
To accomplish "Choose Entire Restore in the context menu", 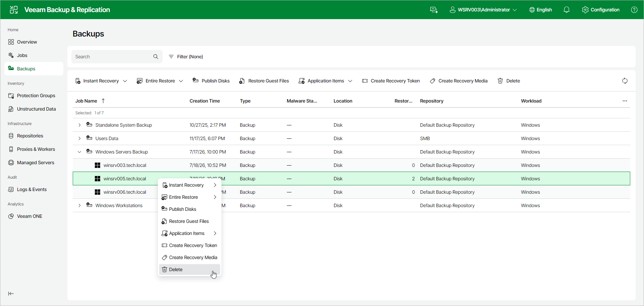I will tap(190, 197).
